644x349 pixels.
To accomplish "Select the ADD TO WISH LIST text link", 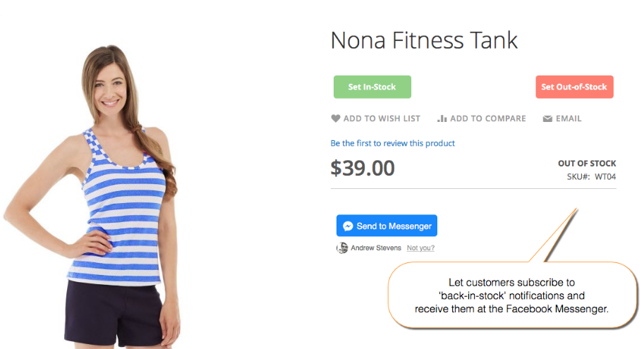I will coord(382,119).
